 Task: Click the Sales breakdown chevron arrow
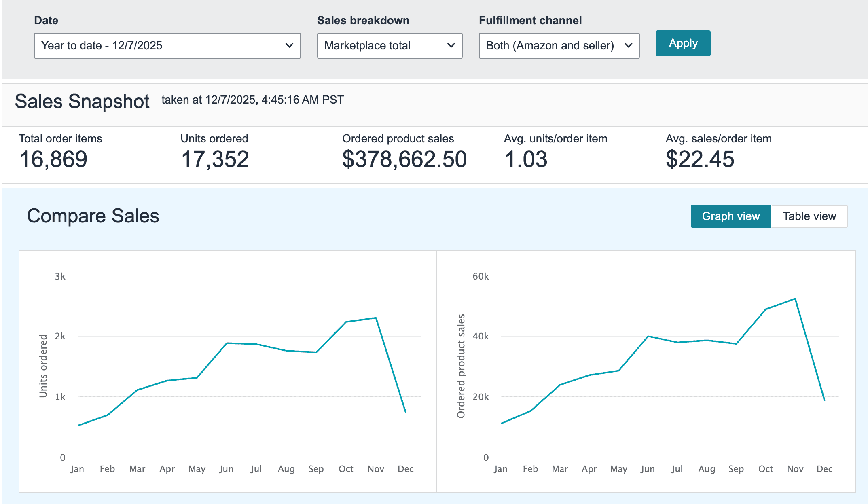click(451, 45)
